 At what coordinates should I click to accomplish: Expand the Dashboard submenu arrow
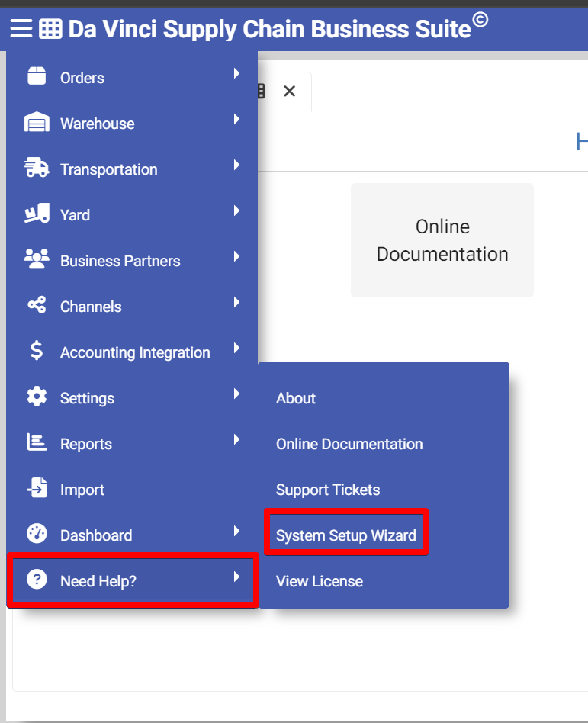(236, 531)
